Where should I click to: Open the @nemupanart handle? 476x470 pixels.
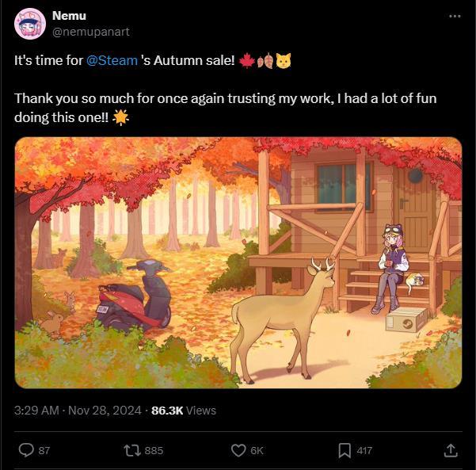pos(90,31)
